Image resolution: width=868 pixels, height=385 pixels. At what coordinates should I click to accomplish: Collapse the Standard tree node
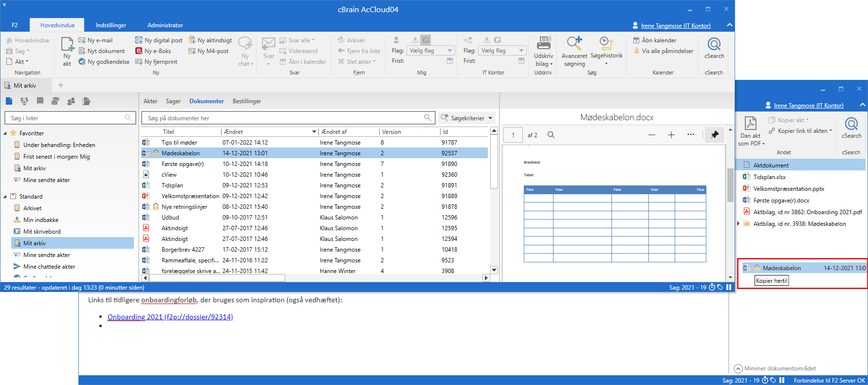[x=5, y=196]
